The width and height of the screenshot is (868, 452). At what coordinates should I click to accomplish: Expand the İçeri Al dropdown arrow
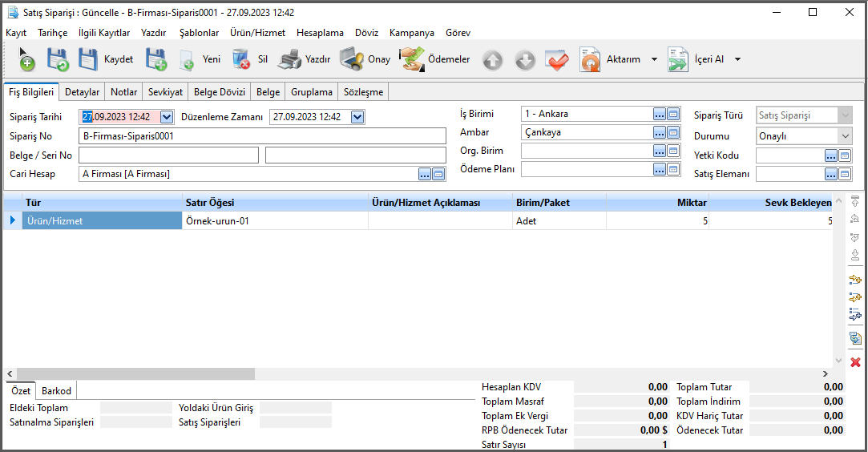pos(737,59)
